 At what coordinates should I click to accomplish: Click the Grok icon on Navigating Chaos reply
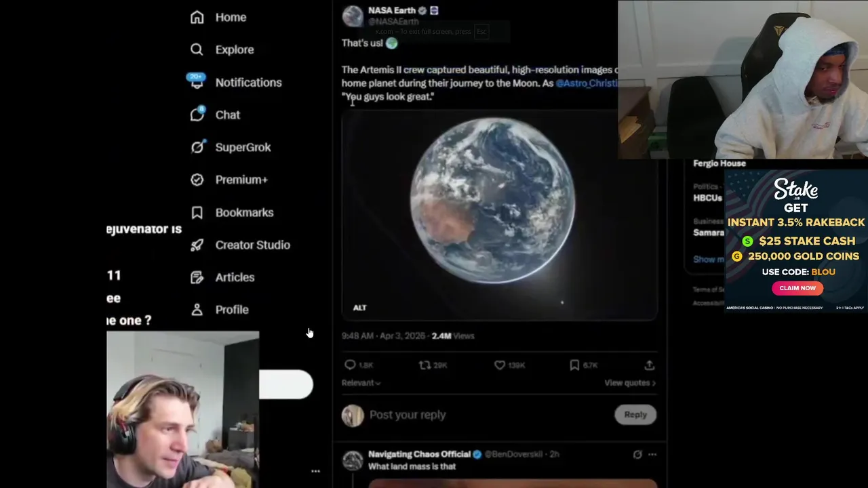(x=637, y=454)
